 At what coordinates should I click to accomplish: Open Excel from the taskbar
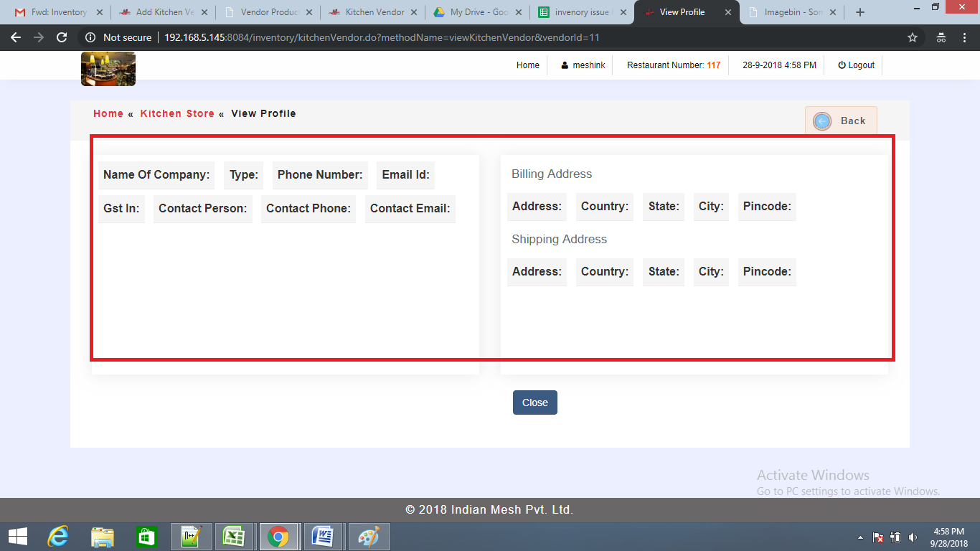pos(234,537)
